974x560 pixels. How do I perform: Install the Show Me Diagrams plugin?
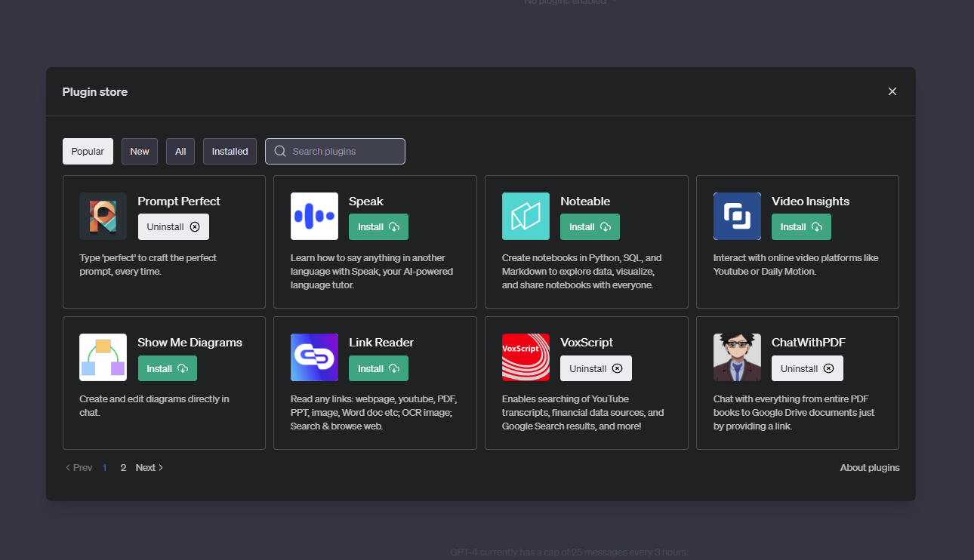coord(168,368)
